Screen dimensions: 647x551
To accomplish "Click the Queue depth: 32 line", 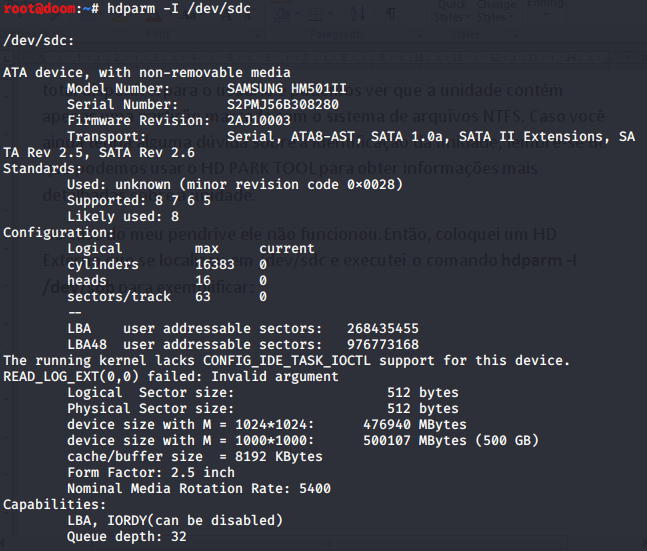I will tap(126, 536).
